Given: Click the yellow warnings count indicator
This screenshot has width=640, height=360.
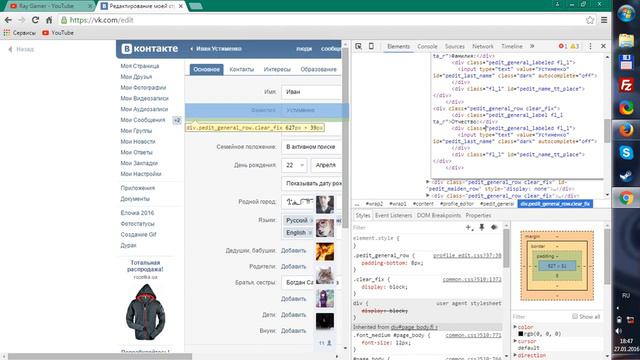Looking at the screenshot, I should tap(574, 46).
